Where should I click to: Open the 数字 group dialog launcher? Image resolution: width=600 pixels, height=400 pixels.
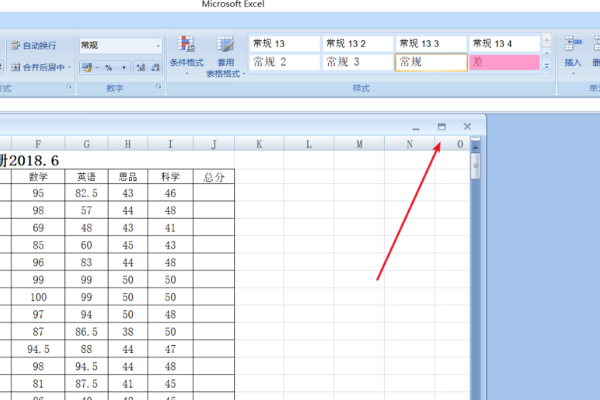point(158,87)
